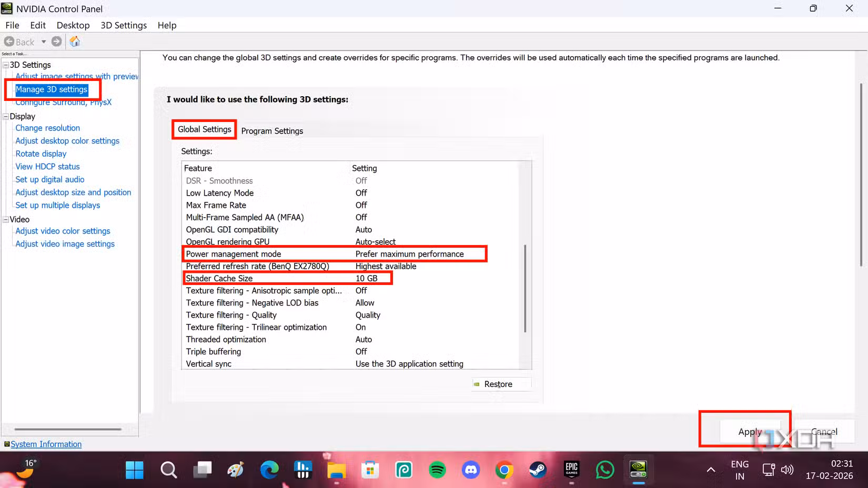Select the Low Latency Mode row

pos(350,193)
